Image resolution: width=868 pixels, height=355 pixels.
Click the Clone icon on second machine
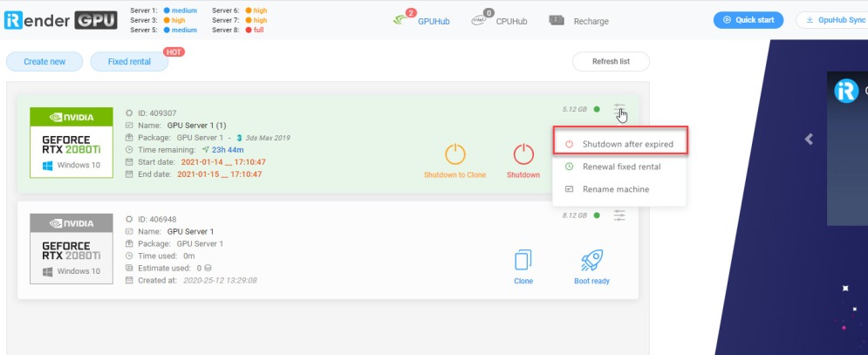point(523,261)
